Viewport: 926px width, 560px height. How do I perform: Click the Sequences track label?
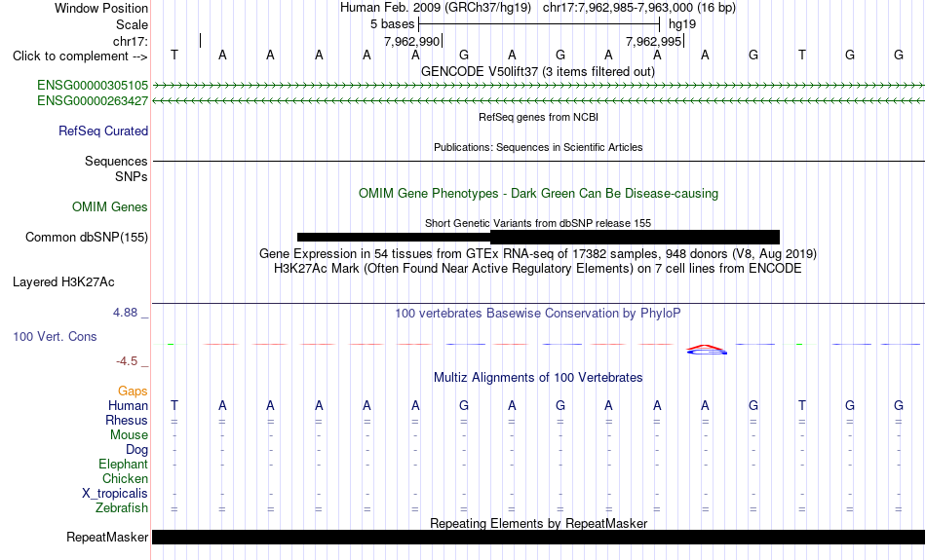(x=116, y=161)
